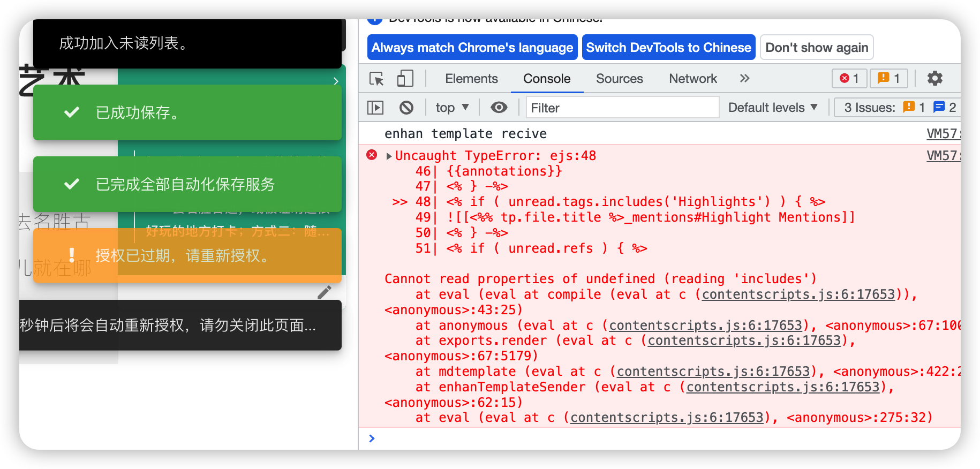Activate the inspect element picker icon

pos(376,79)
